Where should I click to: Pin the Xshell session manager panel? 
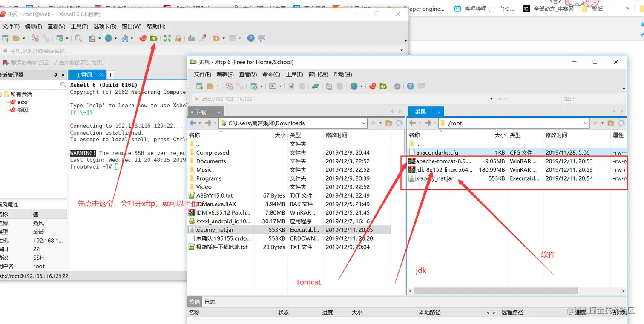click(55, 75)
